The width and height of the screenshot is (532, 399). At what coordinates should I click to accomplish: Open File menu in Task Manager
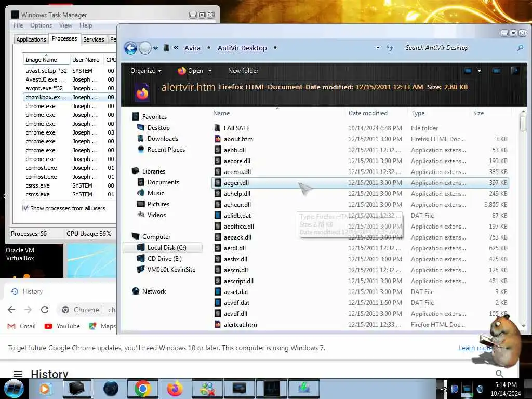tap(18, 25)
